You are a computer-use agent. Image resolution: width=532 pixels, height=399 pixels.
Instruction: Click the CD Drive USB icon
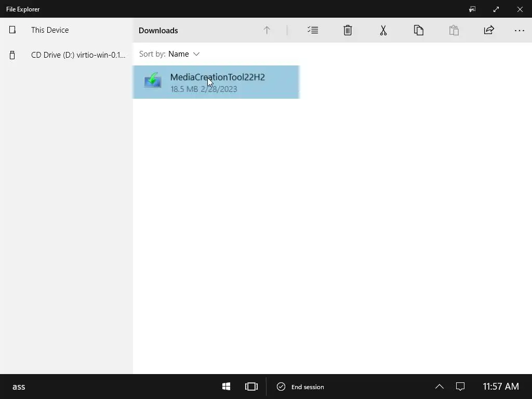pyautogui.click(x=12, y=55)
